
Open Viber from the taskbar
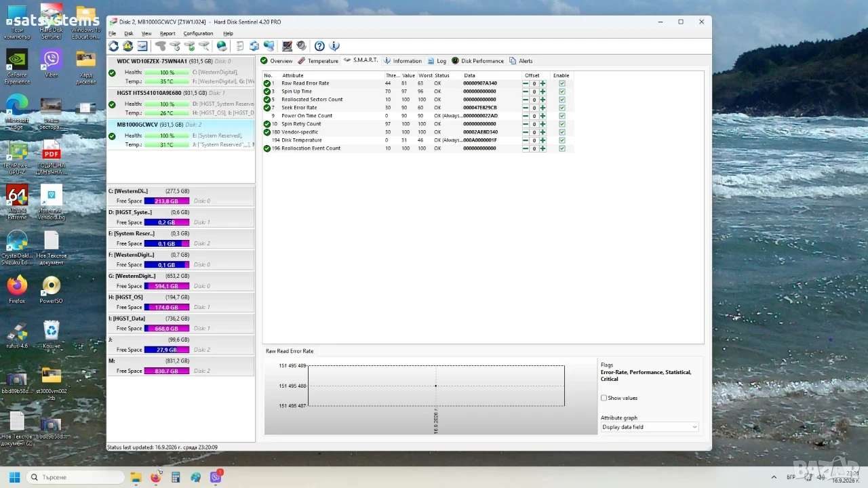tap(216, 477)
